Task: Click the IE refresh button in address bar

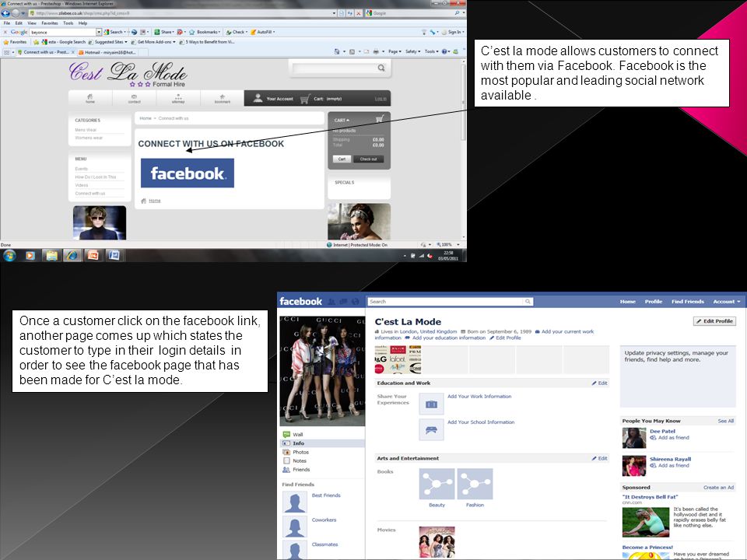Action: (x=350, y=13)
